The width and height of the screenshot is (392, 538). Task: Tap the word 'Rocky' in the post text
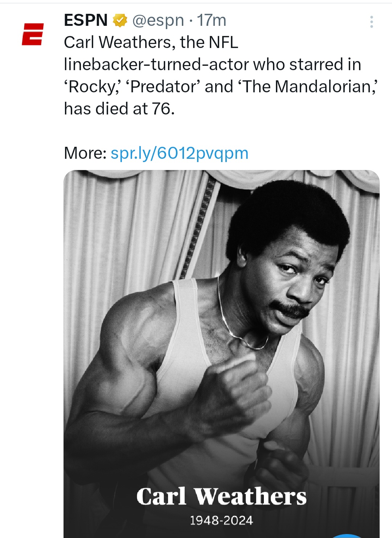click(90, 86)
